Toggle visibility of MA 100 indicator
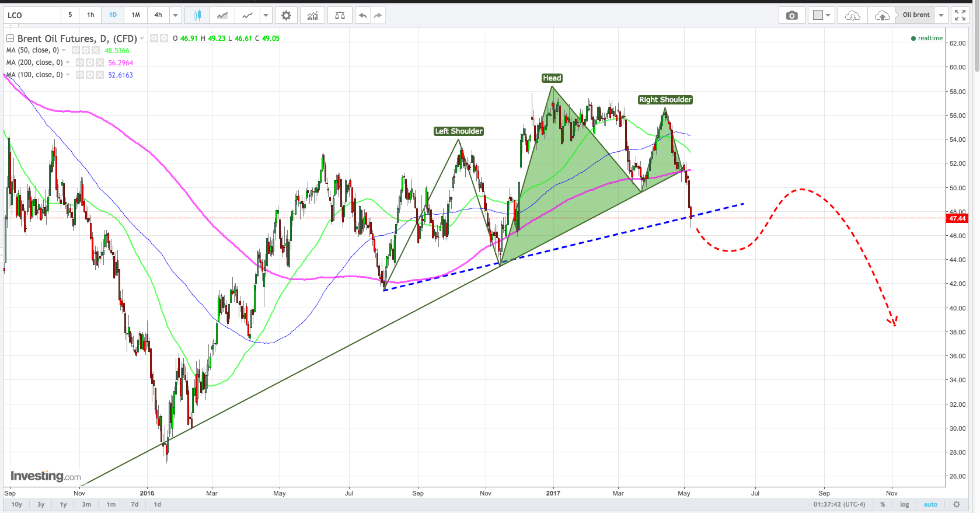Viewport: 980px width, 513px height. coord(80,75)
